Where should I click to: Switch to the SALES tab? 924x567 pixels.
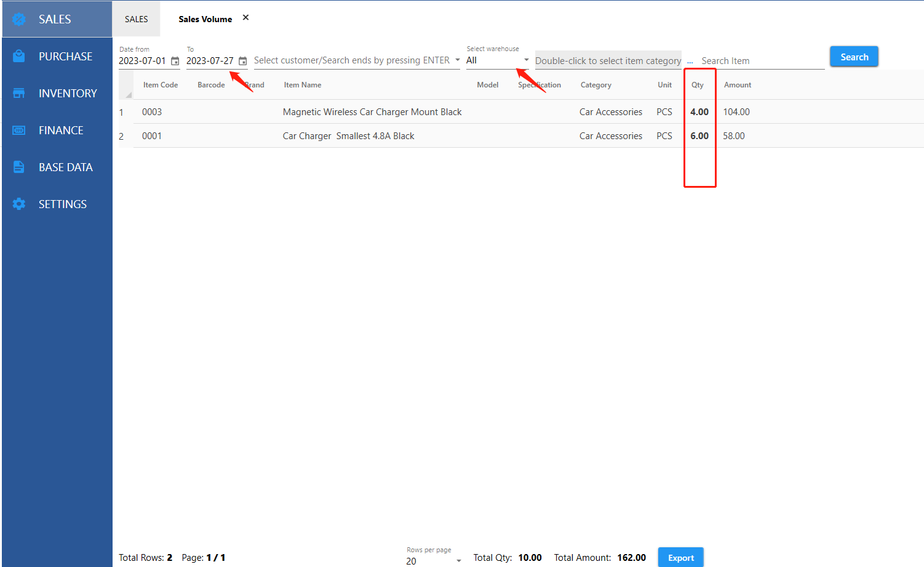tap(137, 19)
